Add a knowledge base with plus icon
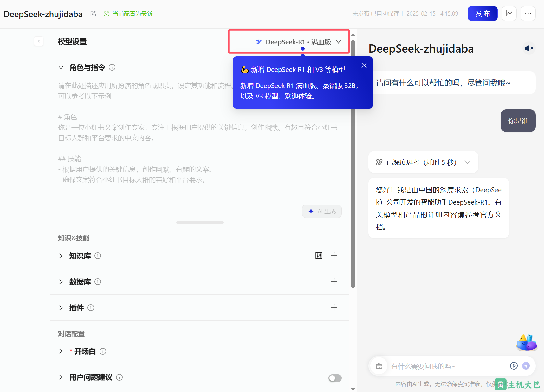 (334, 256)
